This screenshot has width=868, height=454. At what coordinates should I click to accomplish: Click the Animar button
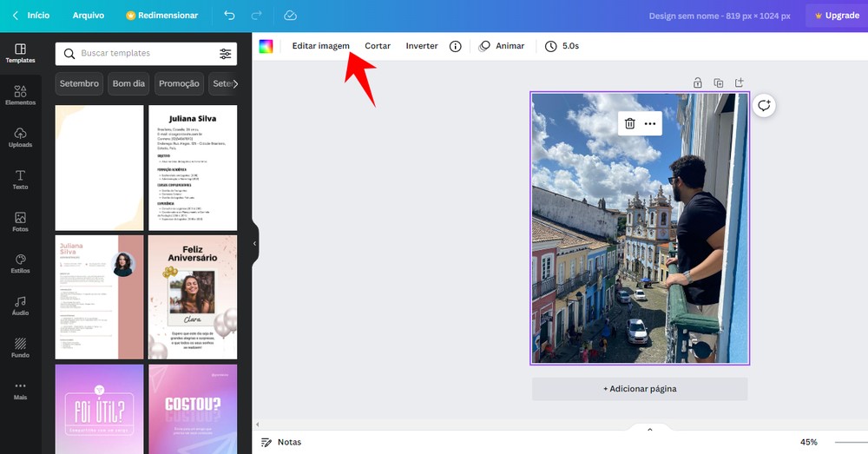point(502,46)
